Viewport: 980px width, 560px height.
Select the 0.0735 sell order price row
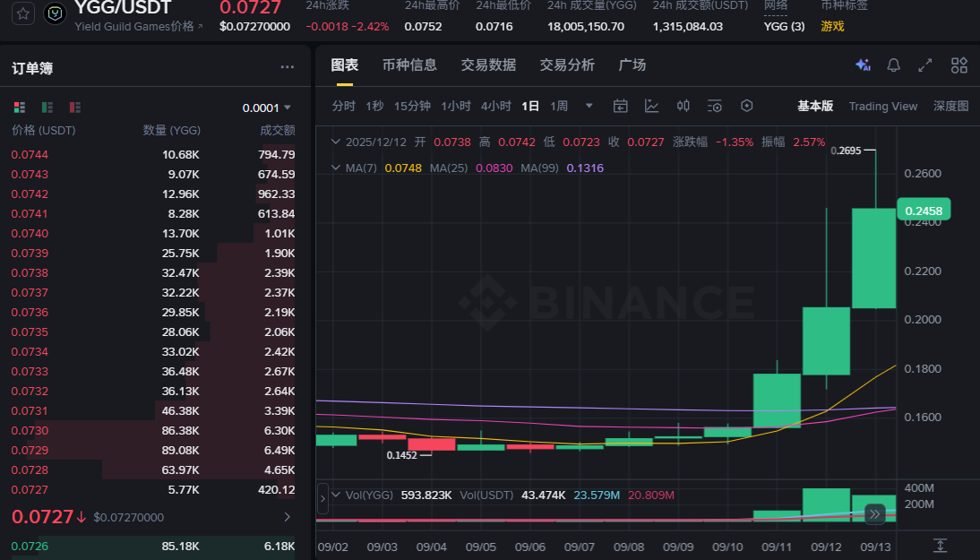[x=153, y=332]
